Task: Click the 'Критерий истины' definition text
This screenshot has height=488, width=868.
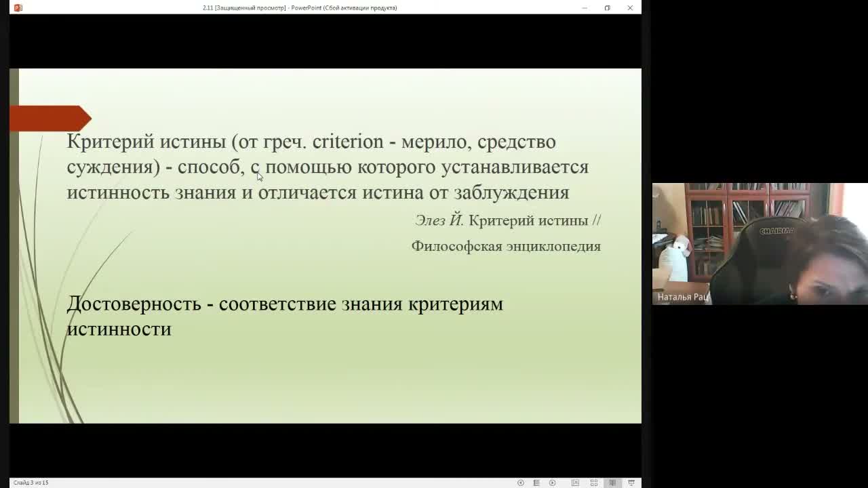Action: pyautogui.click(x=328, y=167)
